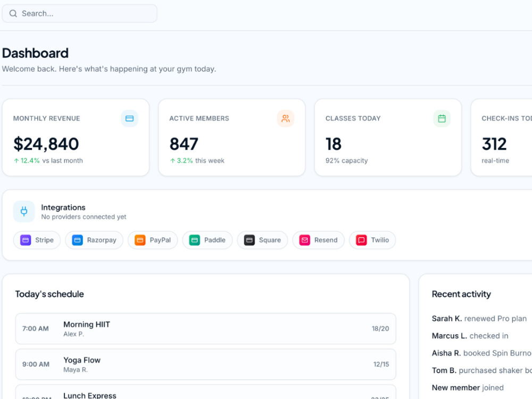
Task: Click the Active Members people icon
Action: click(286, 119)
